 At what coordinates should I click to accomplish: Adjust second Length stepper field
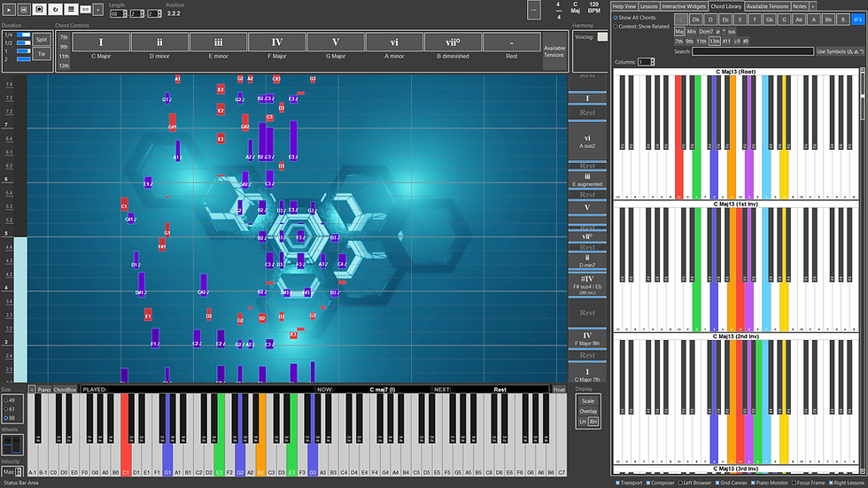tap(136, 14)
